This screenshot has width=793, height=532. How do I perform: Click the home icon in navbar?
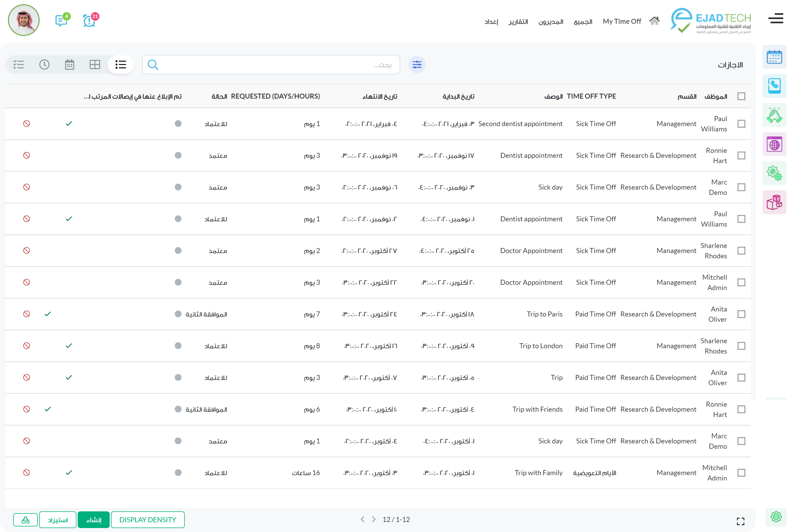(x=654, y=21)
